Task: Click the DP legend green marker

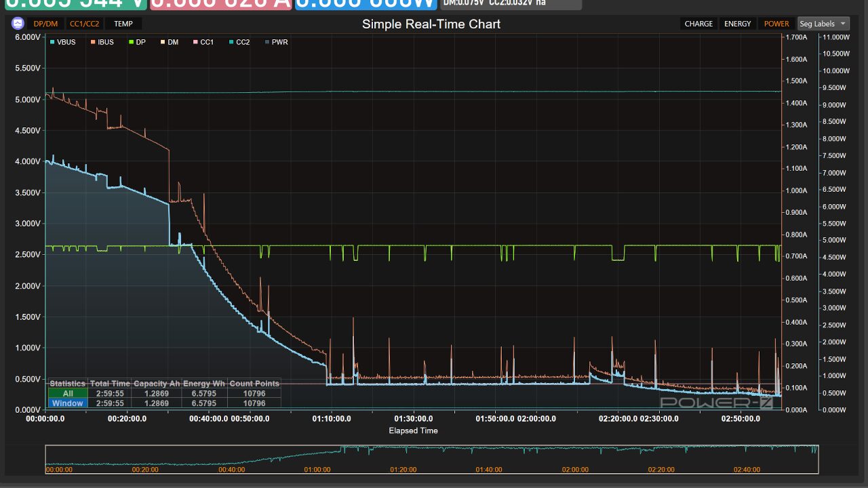Action: click(131, 42)
